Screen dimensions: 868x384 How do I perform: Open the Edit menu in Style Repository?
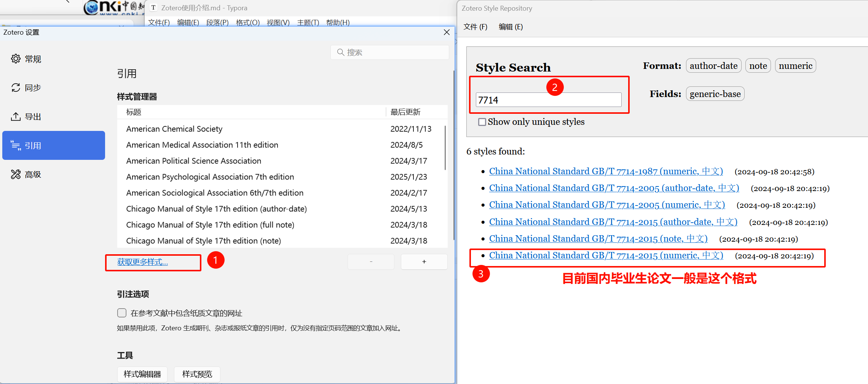511,27
